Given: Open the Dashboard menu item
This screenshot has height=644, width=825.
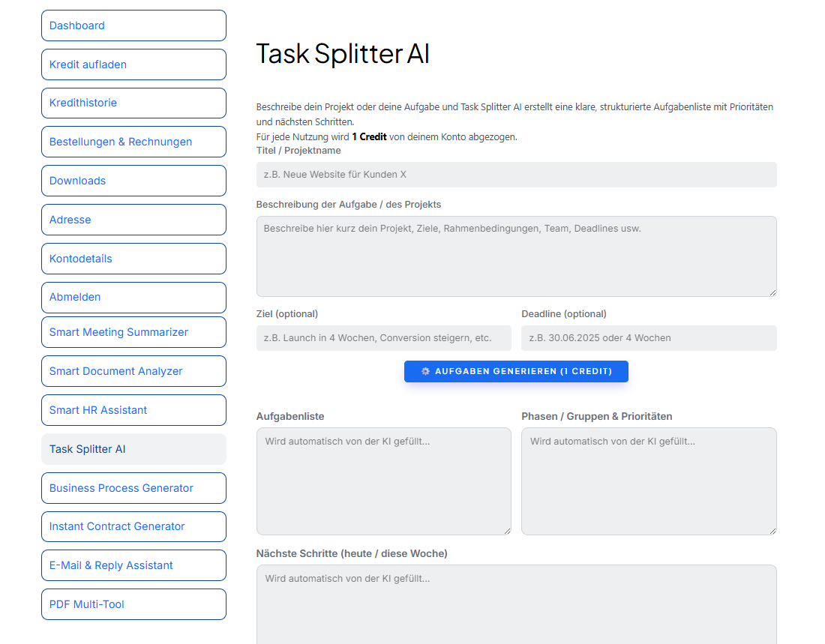Looking at the screenshot, I should [x=133, y=25].
